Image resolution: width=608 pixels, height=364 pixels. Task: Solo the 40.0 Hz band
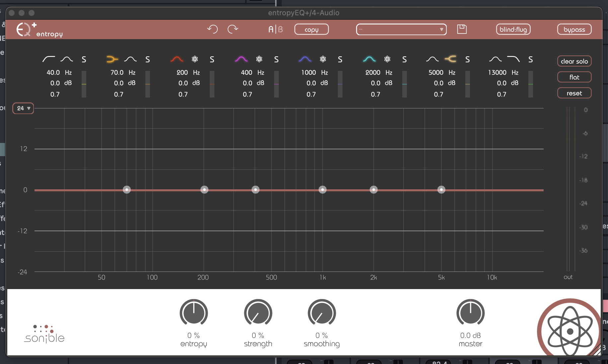point(84,60)
